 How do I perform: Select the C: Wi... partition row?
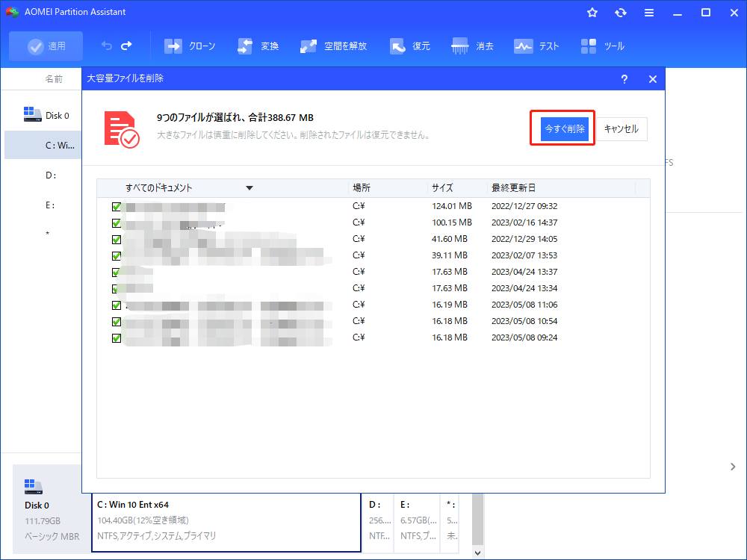coord(43,146)
